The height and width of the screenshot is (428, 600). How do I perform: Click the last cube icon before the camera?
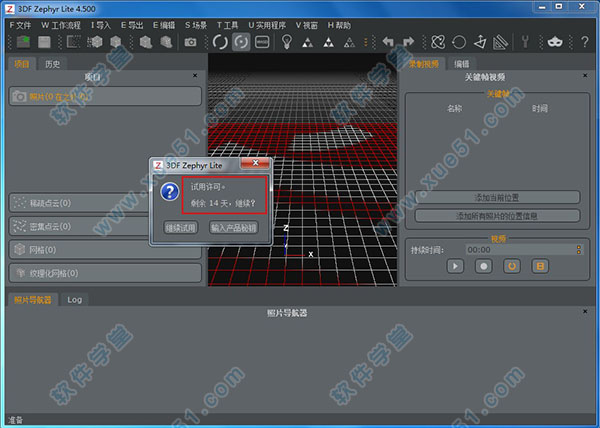click(166, 42)
